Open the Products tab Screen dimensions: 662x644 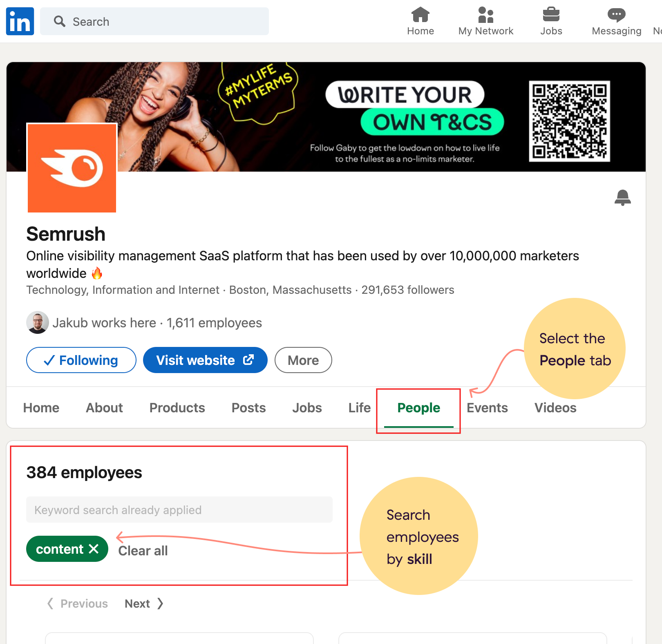pos(177,408)
